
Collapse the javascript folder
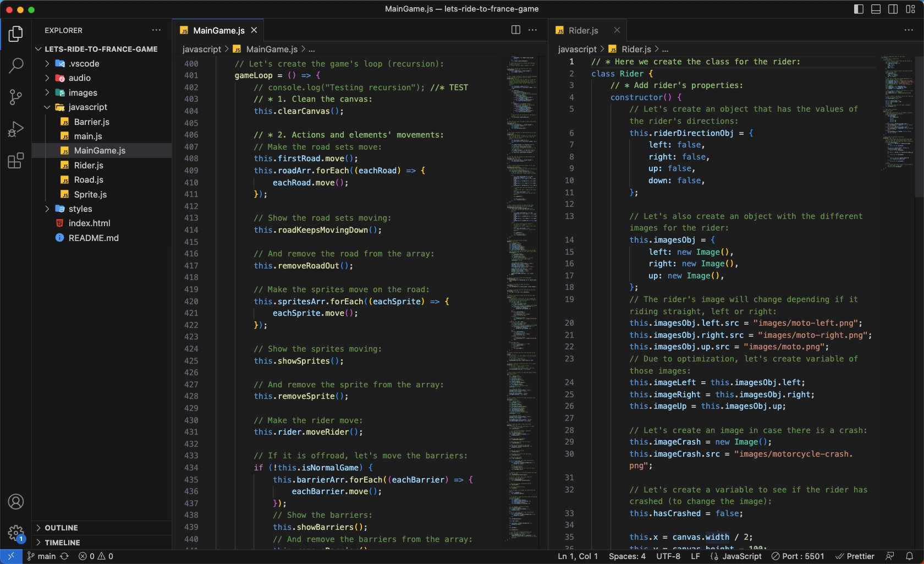(101, 107)
